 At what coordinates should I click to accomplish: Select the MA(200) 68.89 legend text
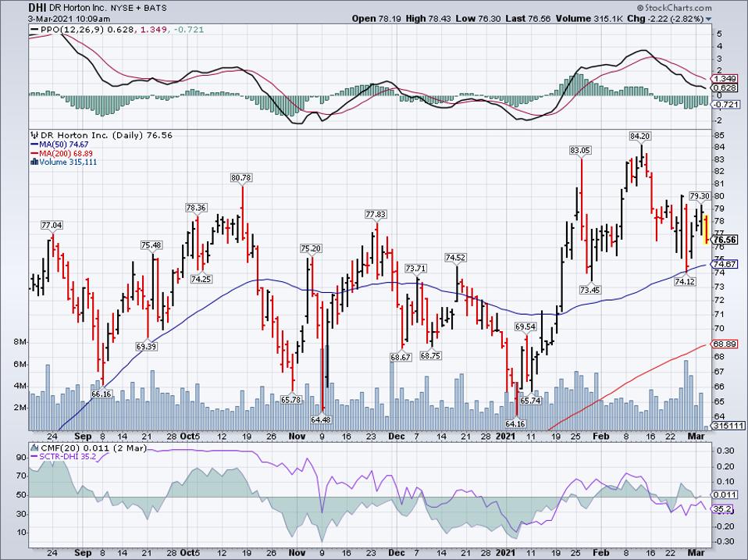66,154
